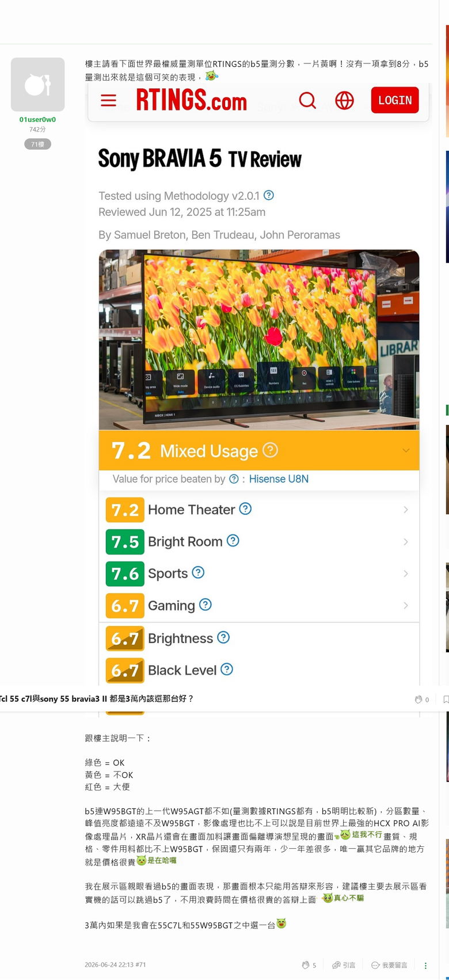Viewport: 449px width, 980px height.
Task: Click the RTINGS search magnifier icon
Action: pos(307,101)
